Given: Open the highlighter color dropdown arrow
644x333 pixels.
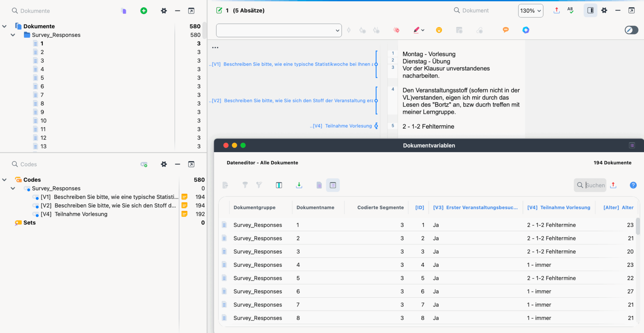Looking at the screenshot, I should pos(423,30).
